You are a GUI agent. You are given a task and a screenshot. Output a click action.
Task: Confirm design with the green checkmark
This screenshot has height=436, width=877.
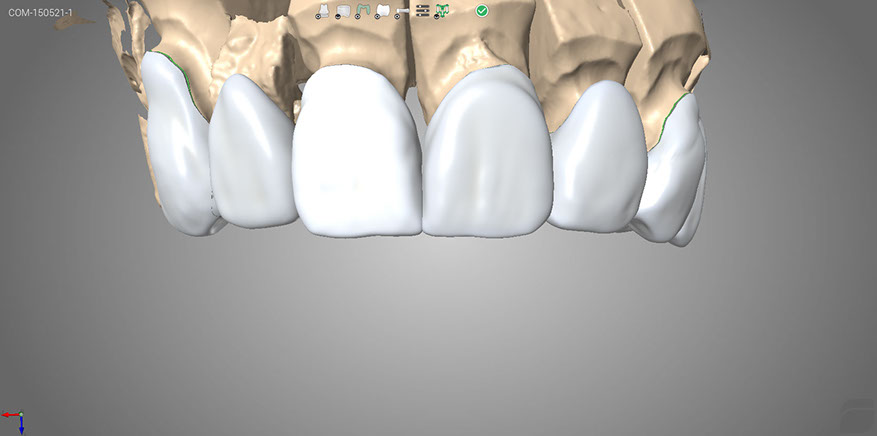coord(482,10)
